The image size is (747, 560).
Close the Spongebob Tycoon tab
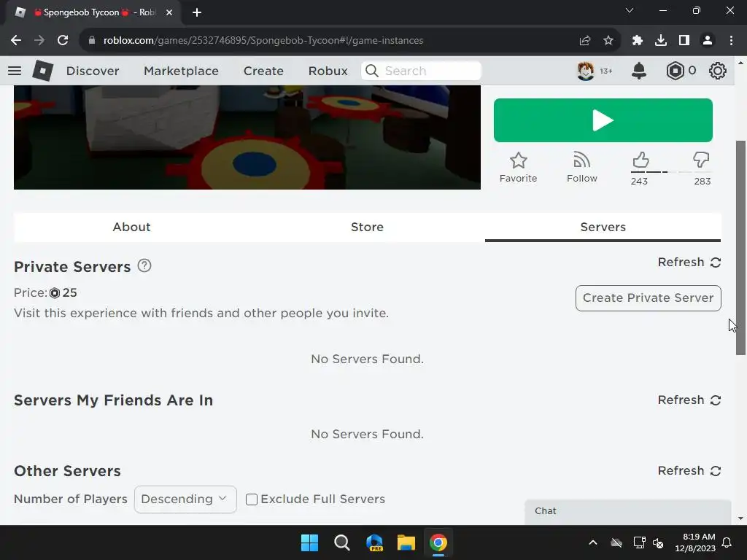point(169,12)
